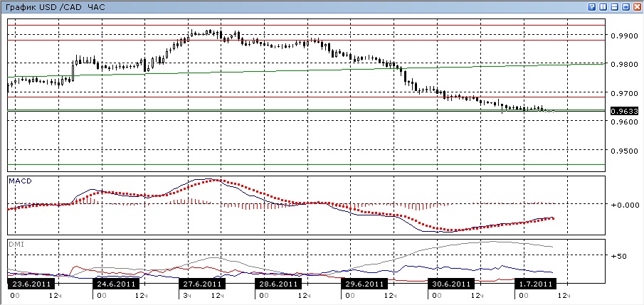The image size is (644, 305).
Task: Select the 23.6.2011 date marker
Action: click(x=31, y=284)
